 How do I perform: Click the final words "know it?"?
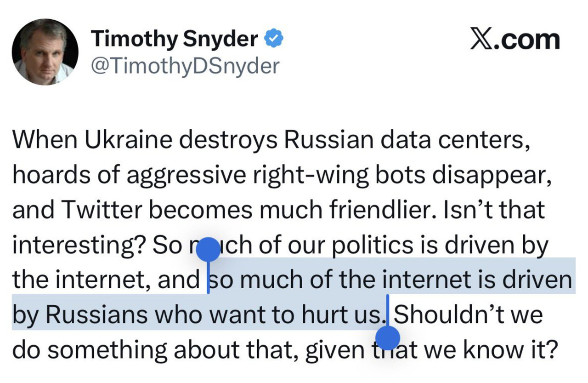tap(510, 350)
